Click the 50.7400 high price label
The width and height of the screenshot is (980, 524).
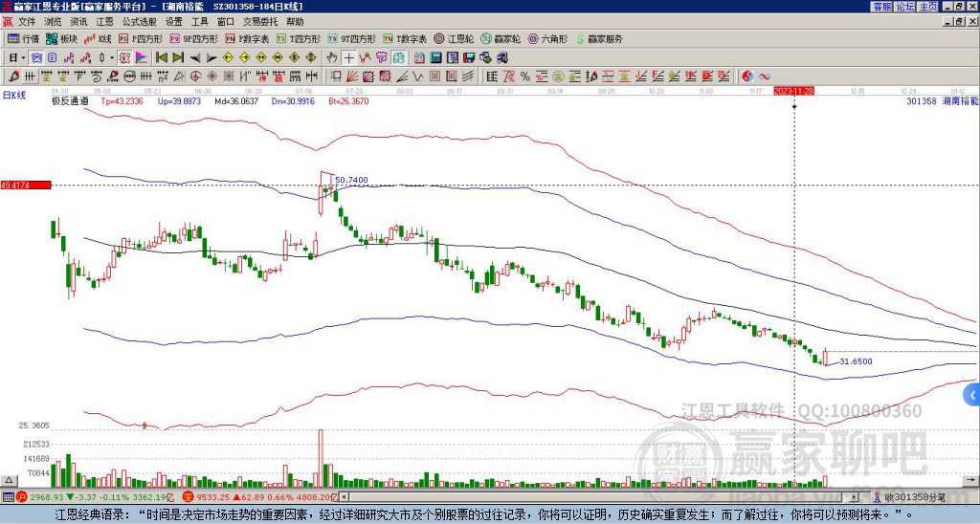pyautogui.click(x=351, y=180)
